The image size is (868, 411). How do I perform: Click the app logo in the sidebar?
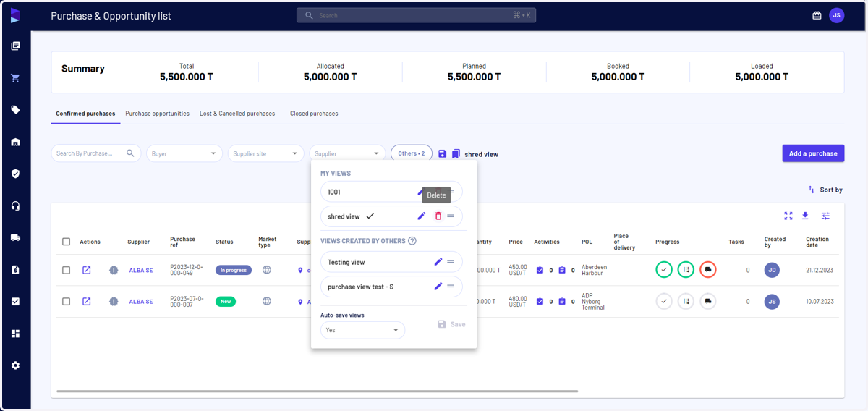click(15, 15)
